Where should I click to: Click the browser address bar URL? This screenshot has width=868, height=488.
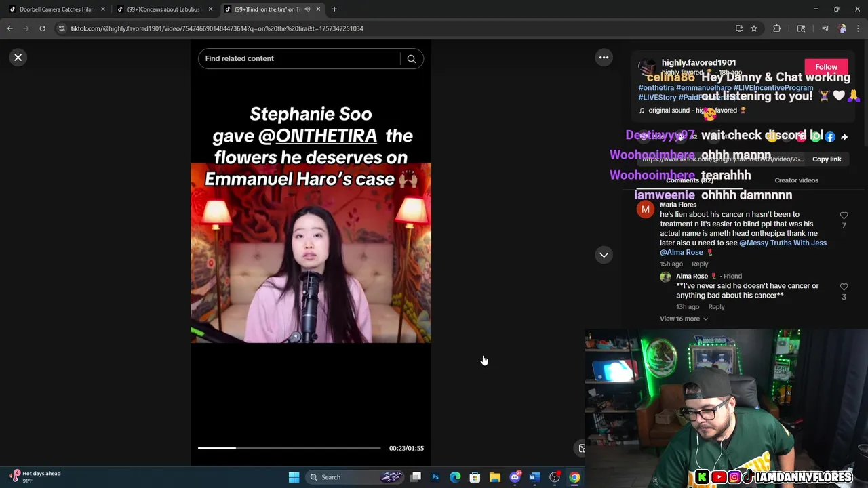[217, 28]
